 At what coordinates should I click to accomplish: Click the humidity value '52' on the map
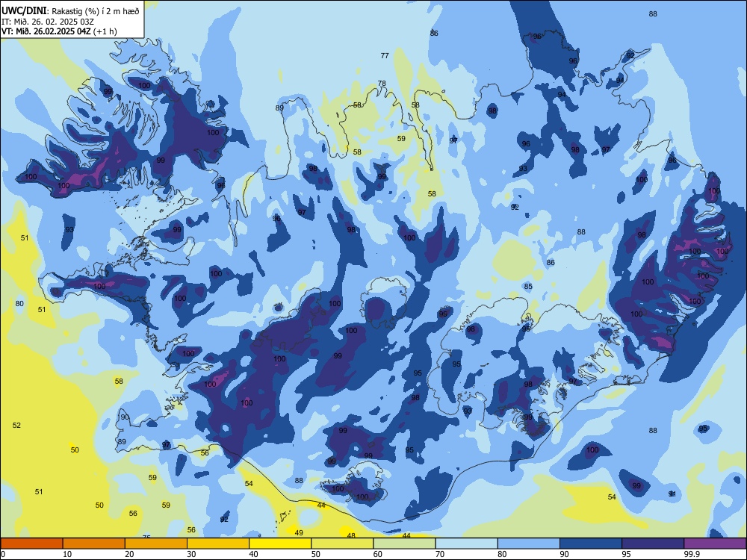pyautogui.click(x=16, y=426)
